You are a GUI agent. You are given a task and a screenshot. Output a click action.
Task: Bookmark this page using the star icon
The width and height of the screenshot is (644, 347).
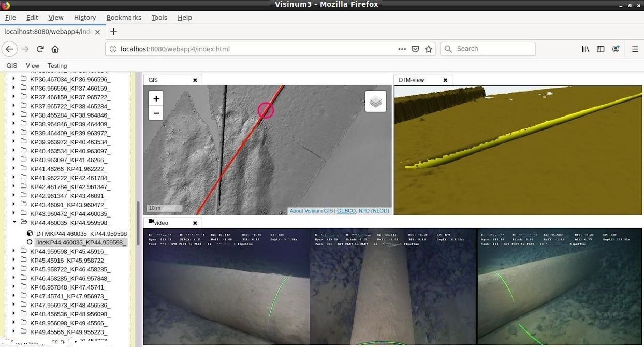tap(428, 49)
